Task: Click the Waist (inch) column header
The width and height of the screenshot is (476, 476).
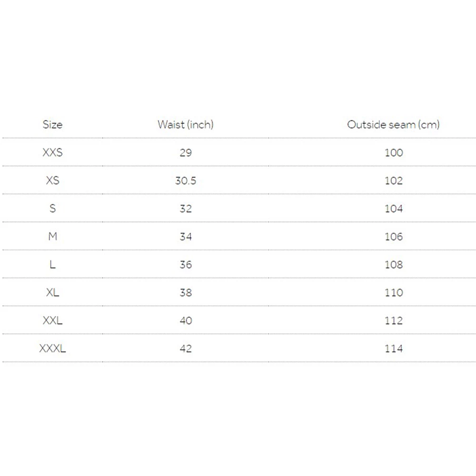Action: tap(186, 125)
